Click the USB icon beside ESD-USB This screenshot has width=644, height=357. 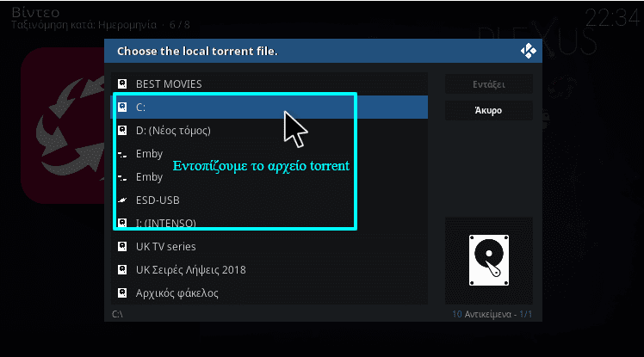tap(122, 200)
